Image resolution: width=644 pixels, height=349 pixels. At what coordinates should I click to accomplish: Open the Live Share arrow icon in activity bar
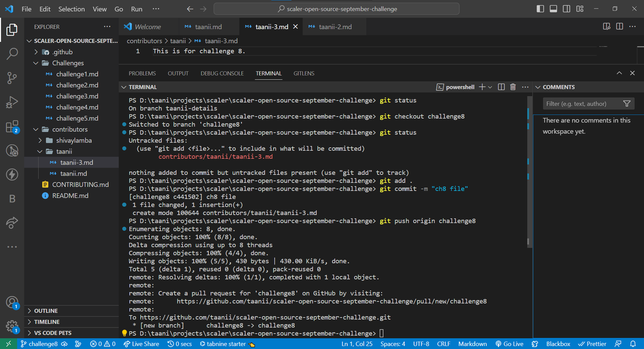click(12, 223)
